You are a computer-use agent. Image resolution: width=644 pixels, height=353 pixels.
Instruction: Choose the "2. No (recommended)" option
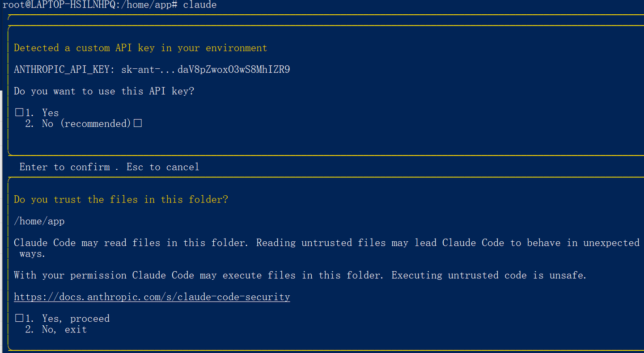[77, 124]
